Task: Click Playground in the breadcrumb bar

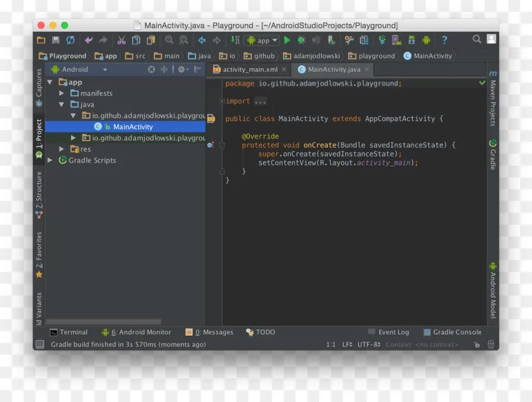Action: (x=63, y=56)
